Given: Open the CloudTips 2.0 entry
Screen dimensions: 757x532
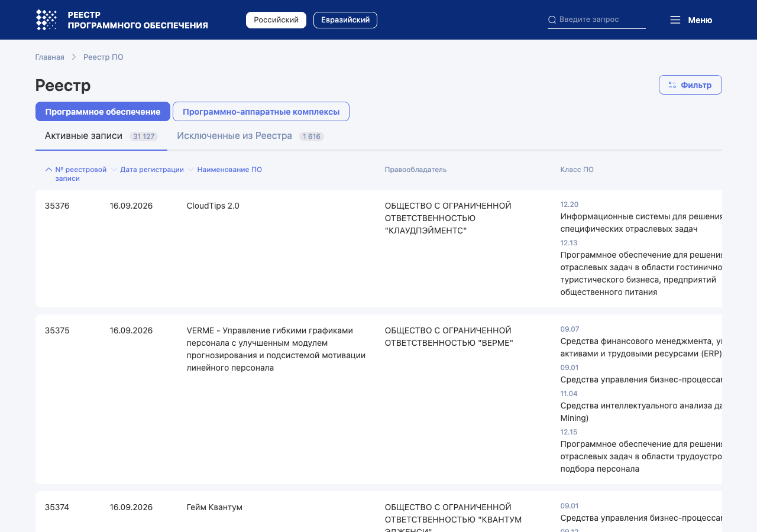Looking at the screenshot, I should (x=213, y=206).
